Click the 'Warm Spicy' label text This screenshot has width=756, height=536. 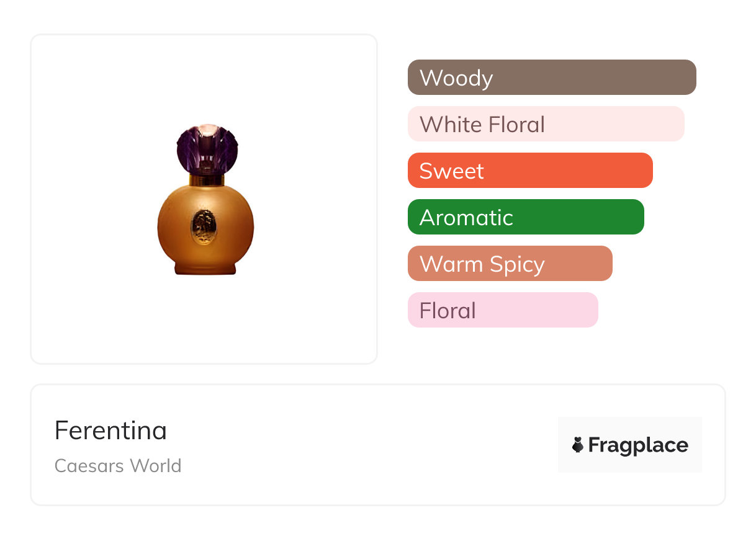click(x=482, y=264)
